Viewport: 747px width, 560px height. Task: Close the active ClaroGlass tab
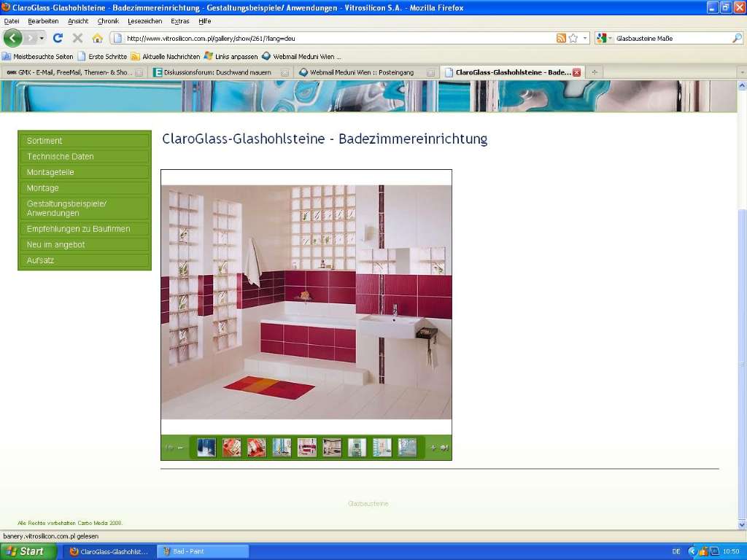(x=576, y=72)
